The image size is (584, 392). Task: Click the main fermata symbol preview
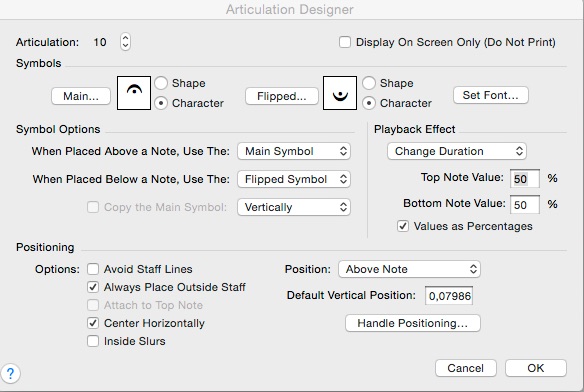point(134,93)
